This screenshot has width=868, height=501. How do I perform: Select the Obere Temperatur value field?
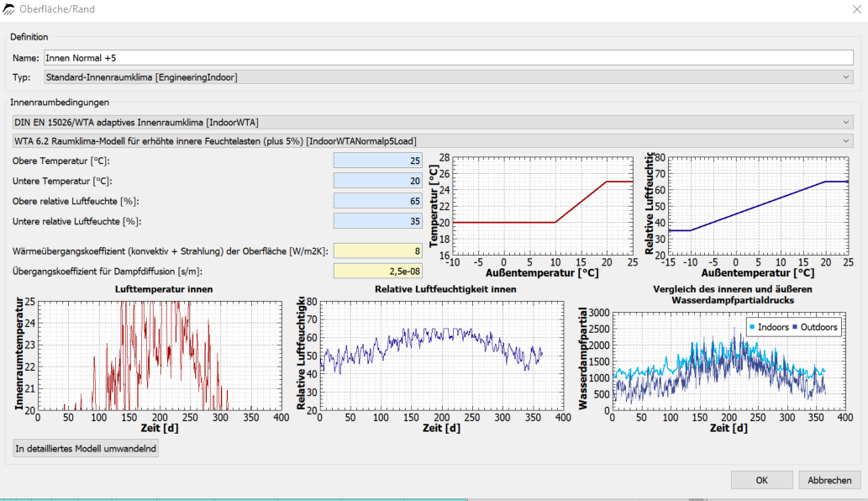pyautogui.click(x=377, y=161)
